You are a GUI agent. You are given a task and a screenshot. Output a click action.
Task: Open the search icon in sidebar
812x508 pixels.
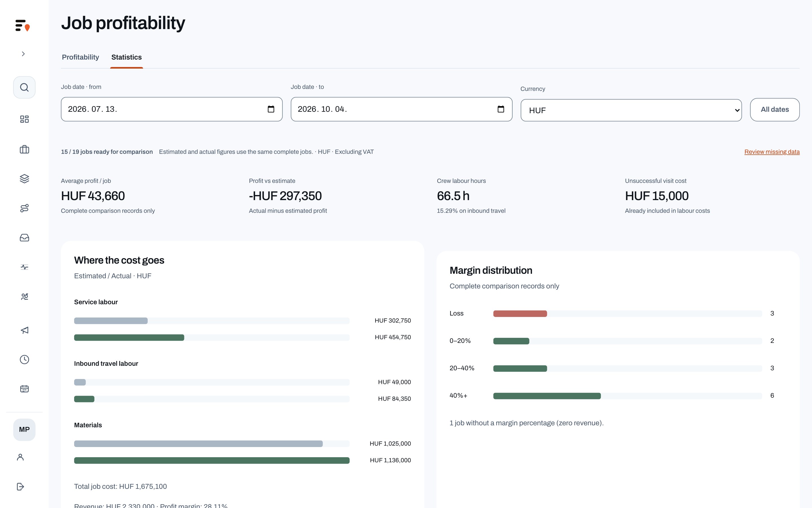(24, 87)
